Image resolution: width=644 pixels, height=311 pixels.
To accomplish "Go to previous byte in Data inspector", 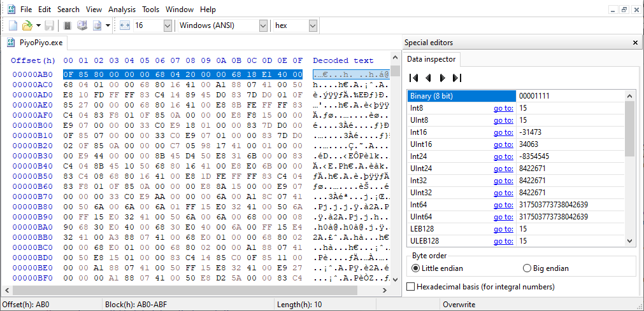I will point(428,78).
